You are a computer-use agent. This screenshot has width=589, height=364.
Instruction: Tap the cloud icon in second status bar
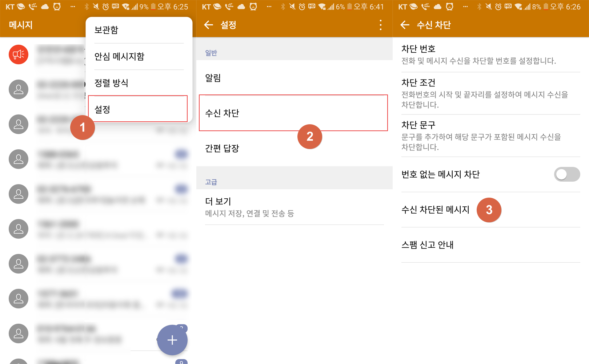(241, 7)
